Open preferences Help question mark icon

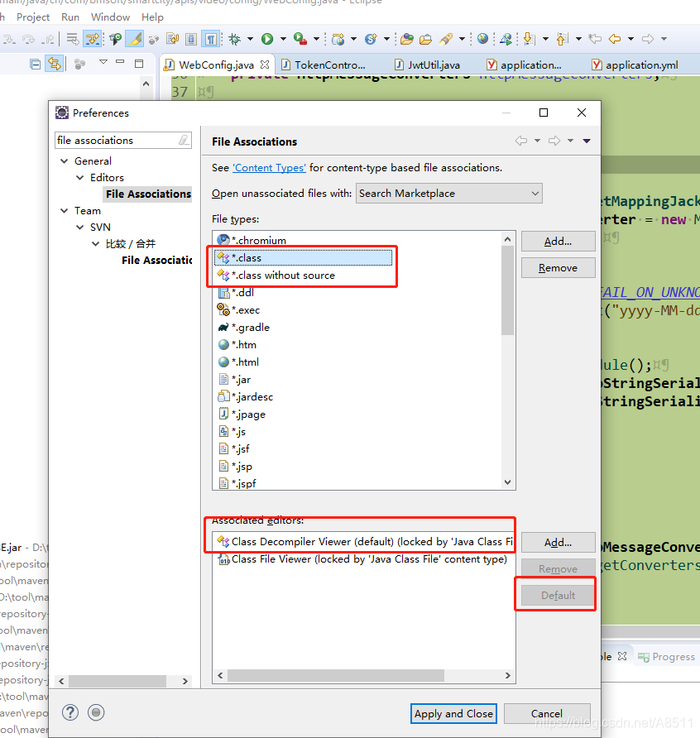pyautogui.click(x=70, y=712)
